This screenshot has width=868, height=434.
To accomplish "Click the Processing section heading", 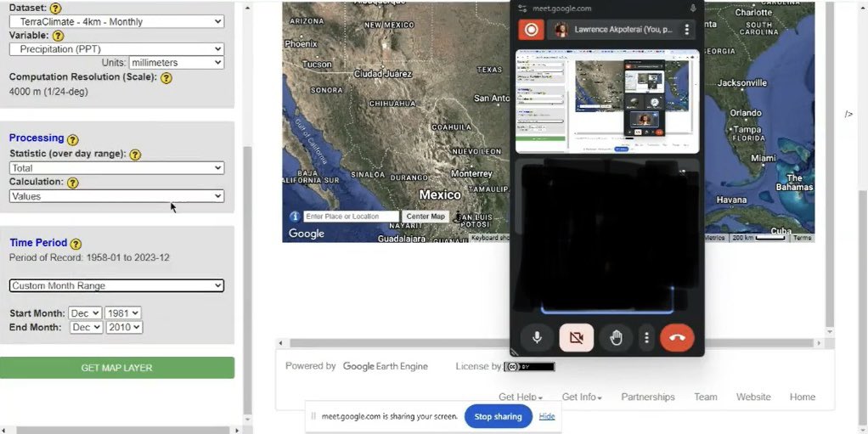I will pyautogui.click(x=37, y=138).
